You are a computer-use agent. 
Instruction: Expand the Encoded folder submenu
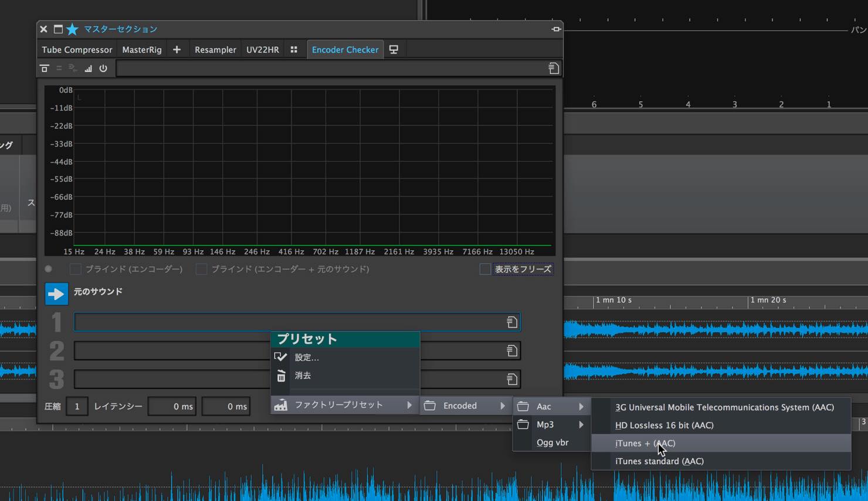tap(466, 405)
